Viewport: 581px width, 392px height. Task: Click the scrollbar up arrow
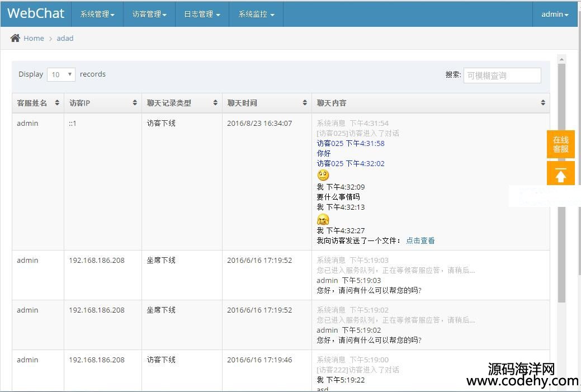click(561, 59)
